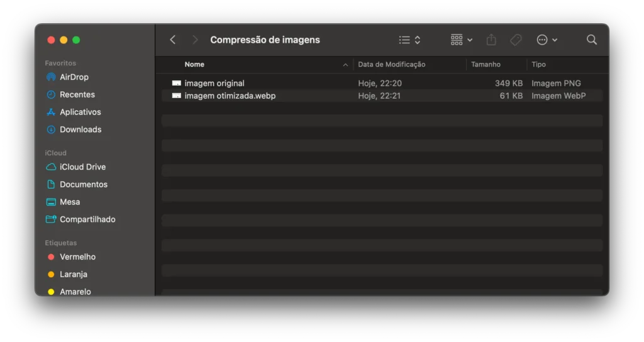This screenshot has width=644, height=342.
Task: Click the Etiquetas section header
Action: 61,243
